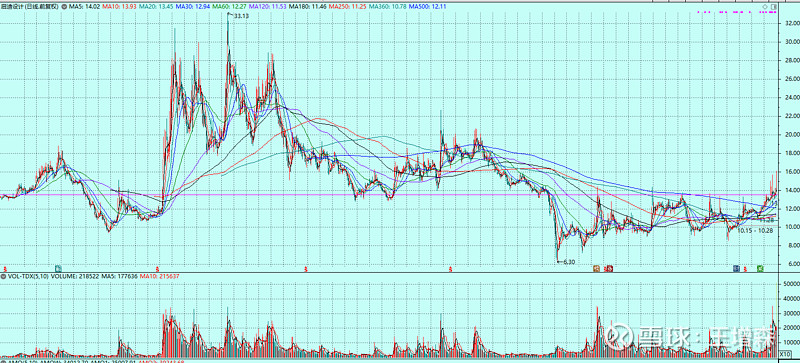800x363 pixels.
Task: Open the teal info marker near the chart start
Action: 58,268
